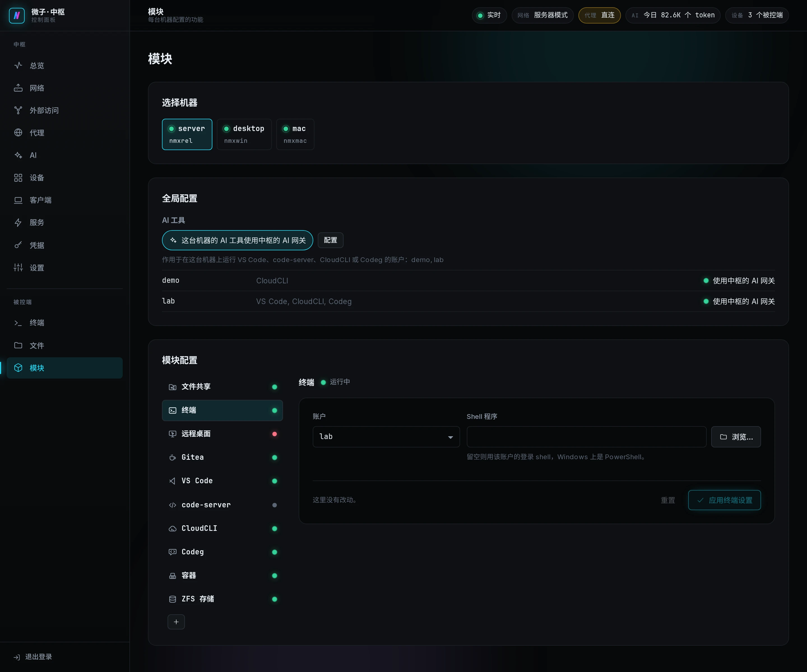
Task: Click the 终端 prompt icon in sidebar
Action: [18, 323]
